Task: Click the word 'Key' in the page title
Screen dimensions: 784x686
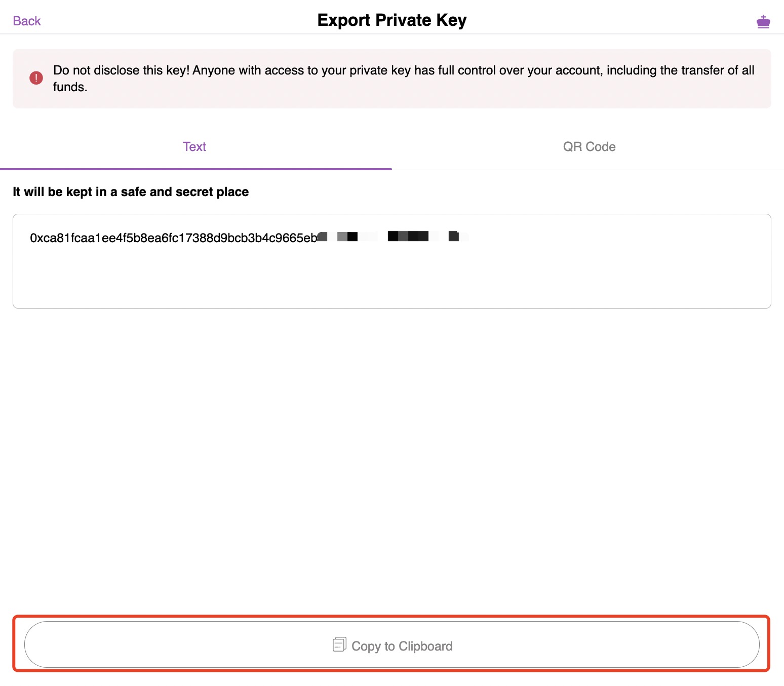Action: point(451,20)
